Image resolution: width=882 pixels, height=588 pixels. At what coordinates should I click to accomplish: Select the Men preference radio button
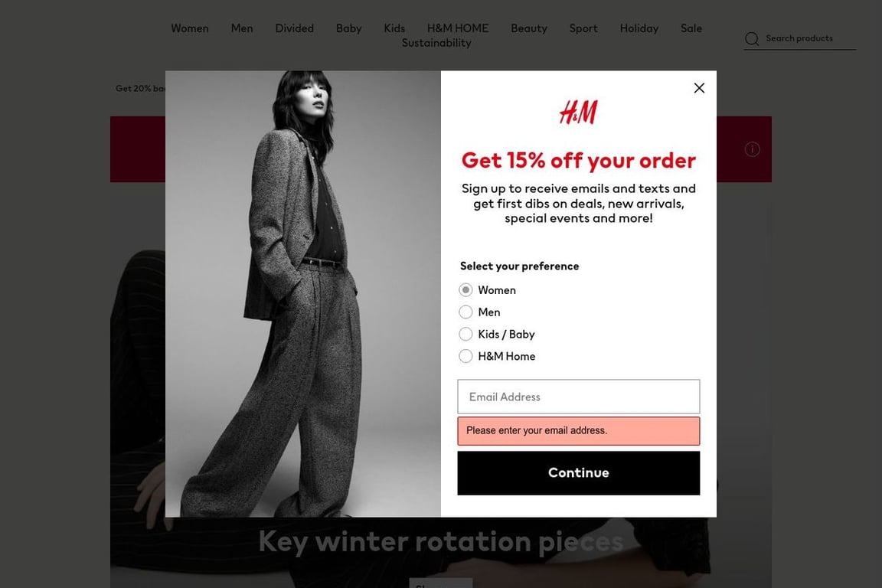(465, 312)
